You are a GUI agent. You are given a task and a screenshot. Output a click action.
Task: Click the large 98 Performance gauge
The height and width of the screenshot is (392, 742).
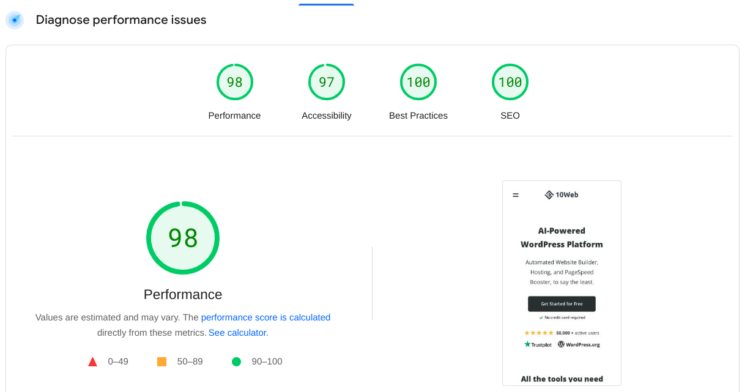tap(183, 238)
